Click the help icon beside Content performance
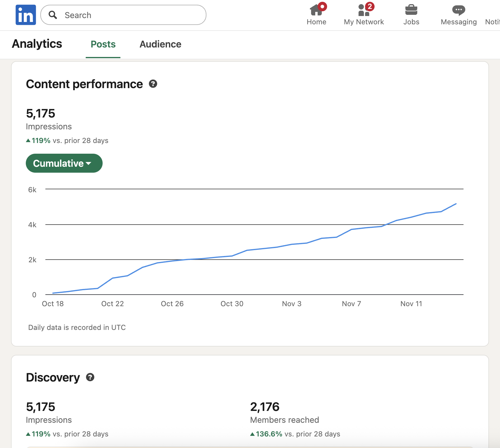 [153, 84]
